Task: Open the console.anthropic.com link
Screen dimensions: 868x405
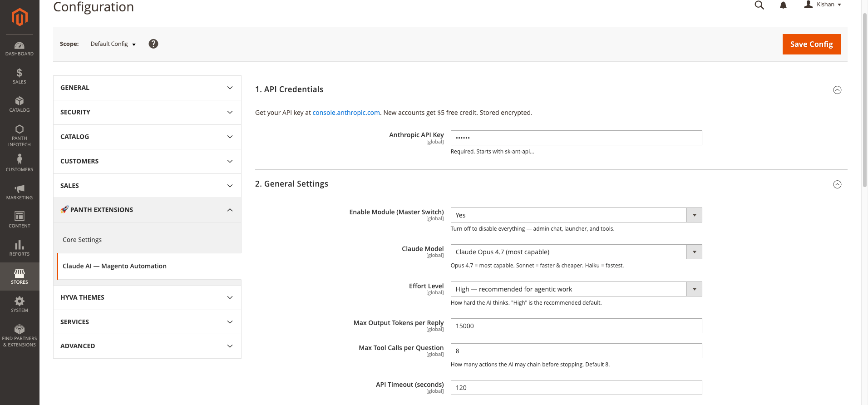Action: [346, 113]
